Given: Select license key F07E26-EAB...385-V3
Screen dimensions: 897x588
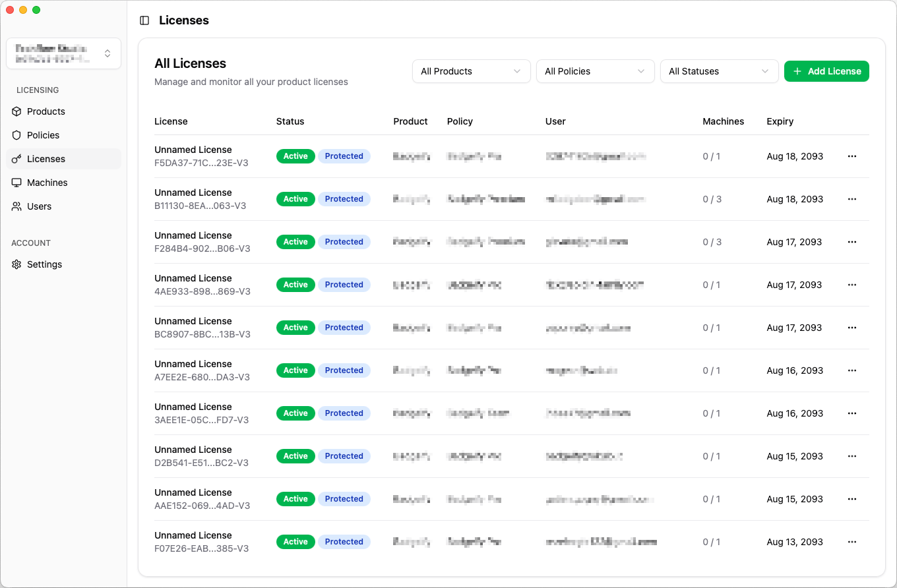Looking at the screenshot, I should tap(201, 548).
